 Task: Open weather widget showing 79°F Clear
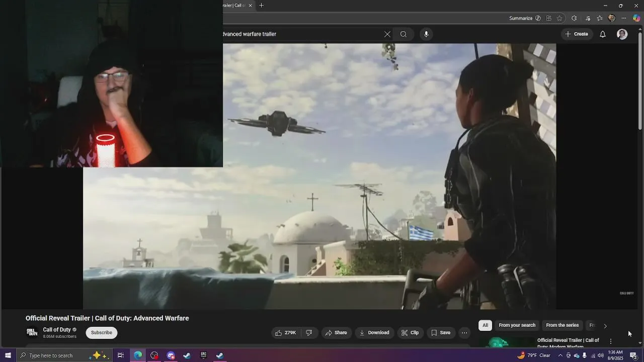coord(534,355)
